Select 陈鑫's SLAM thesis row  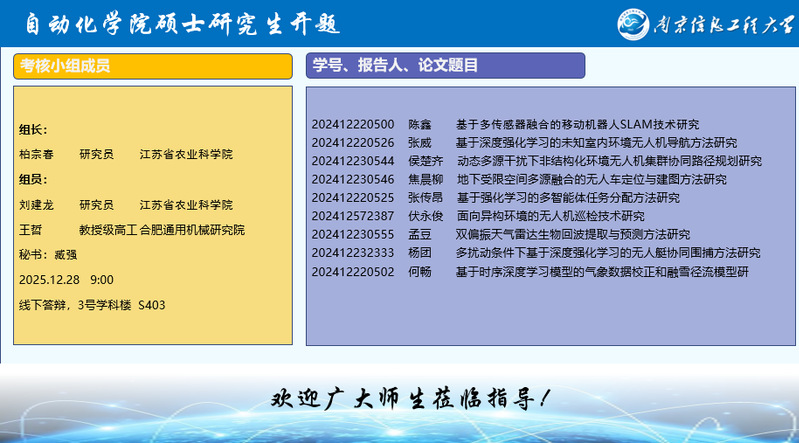coord(505,125)
